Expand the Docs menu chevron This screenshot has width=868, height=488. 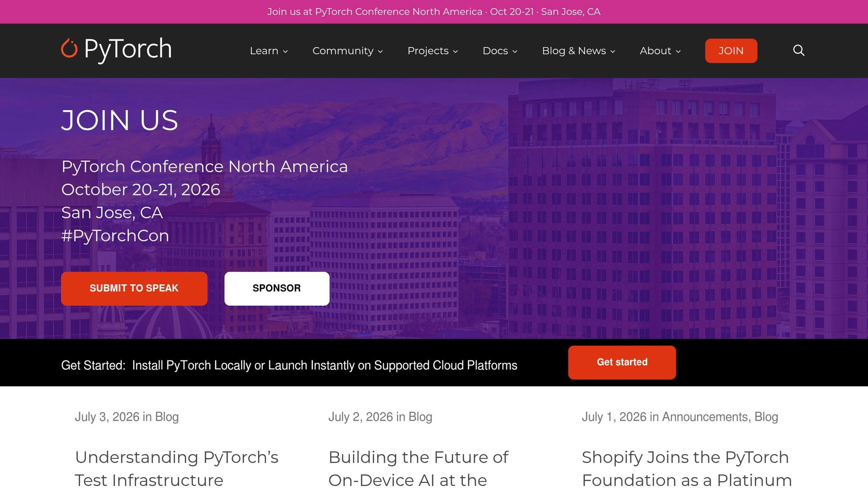click(x=515, y=51)
